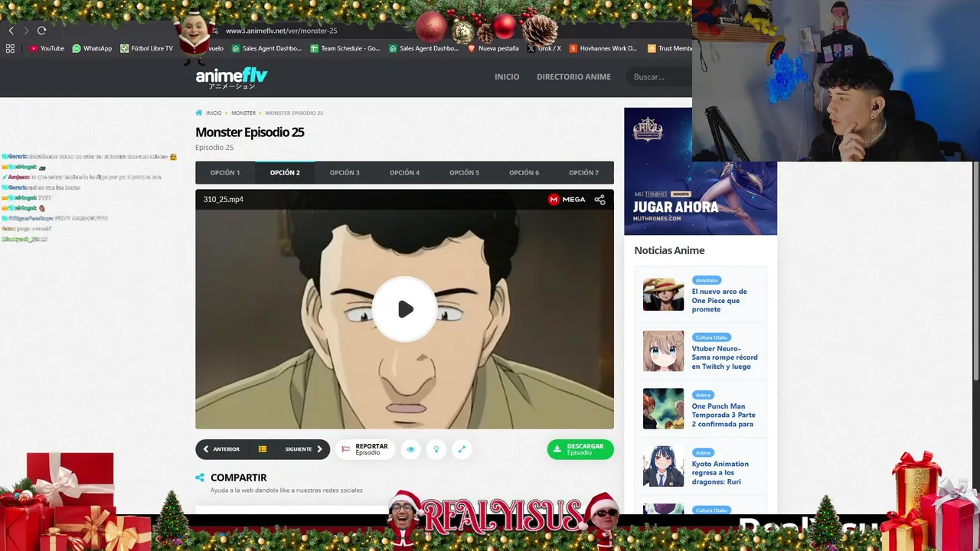
Task: Open the Grok / X bookmark
Action: 544,48
